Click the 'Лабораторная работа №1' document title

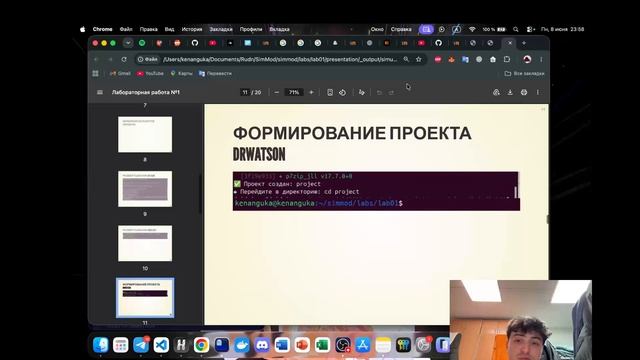click(x=146, y=92)
